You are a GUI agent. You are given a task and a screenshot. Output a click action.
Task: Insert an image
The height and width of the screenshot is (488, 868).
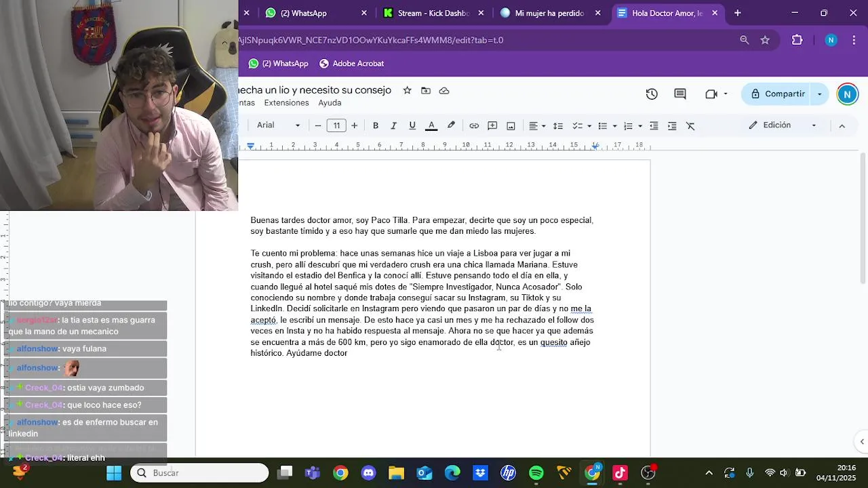pos(511,125)
